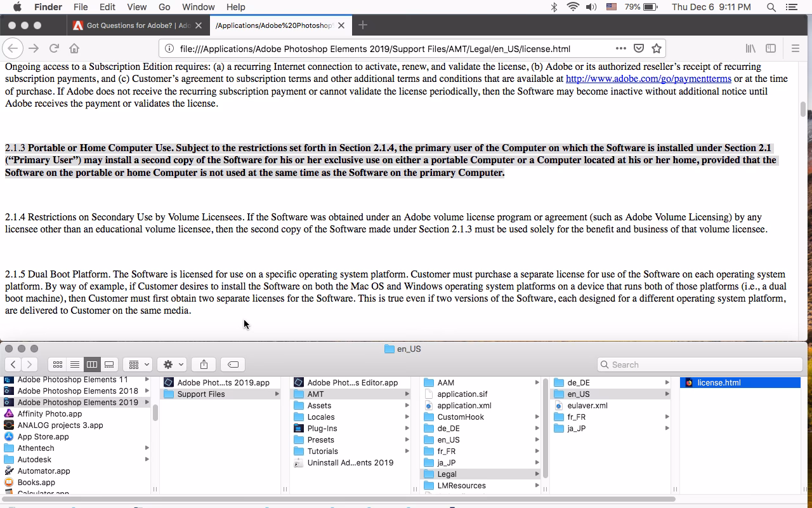Close the license.html file tab
Screen dimensions: 812x508
coord(341,25)
